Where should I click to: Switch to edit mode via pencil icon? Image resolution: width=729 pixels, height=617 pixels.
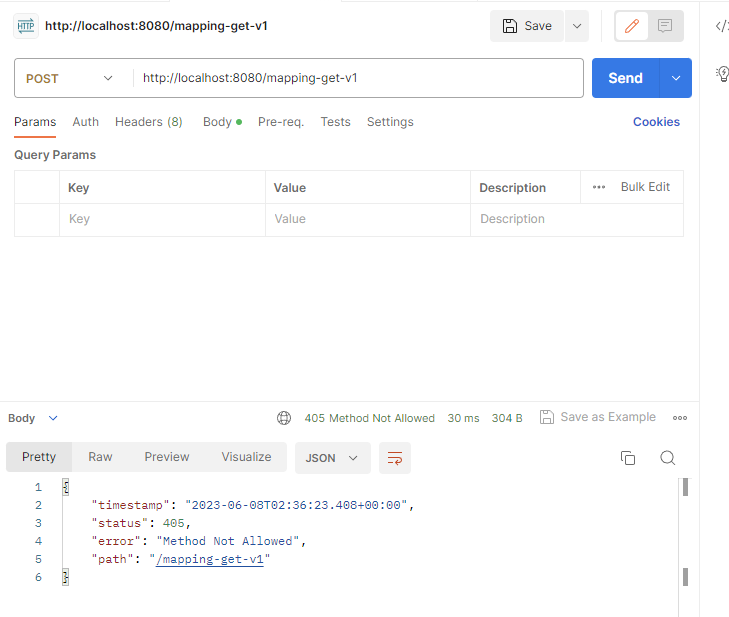(631, 26)
